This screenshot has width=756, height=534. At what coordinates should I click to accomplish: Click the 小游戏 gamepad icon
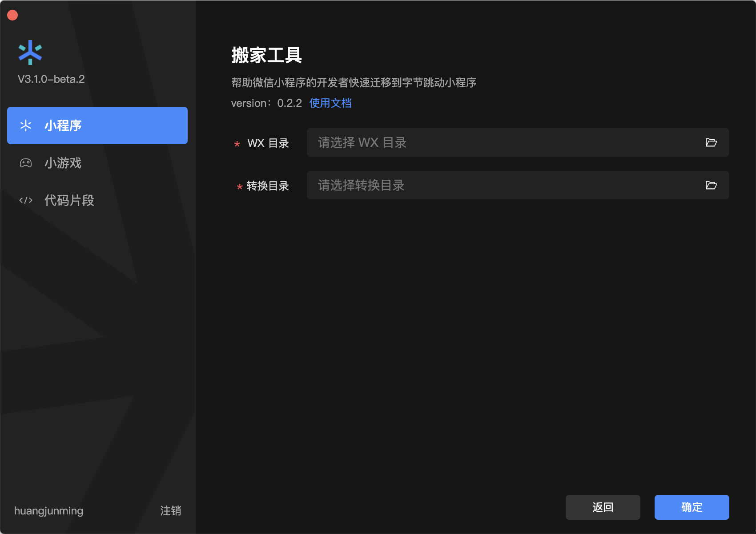26,163
